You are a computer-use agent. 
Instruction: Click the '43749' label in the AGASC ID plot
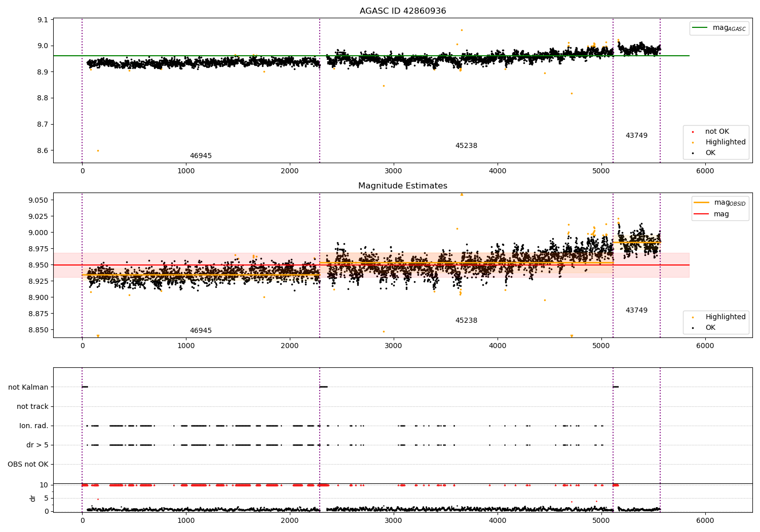pos(636,136)
